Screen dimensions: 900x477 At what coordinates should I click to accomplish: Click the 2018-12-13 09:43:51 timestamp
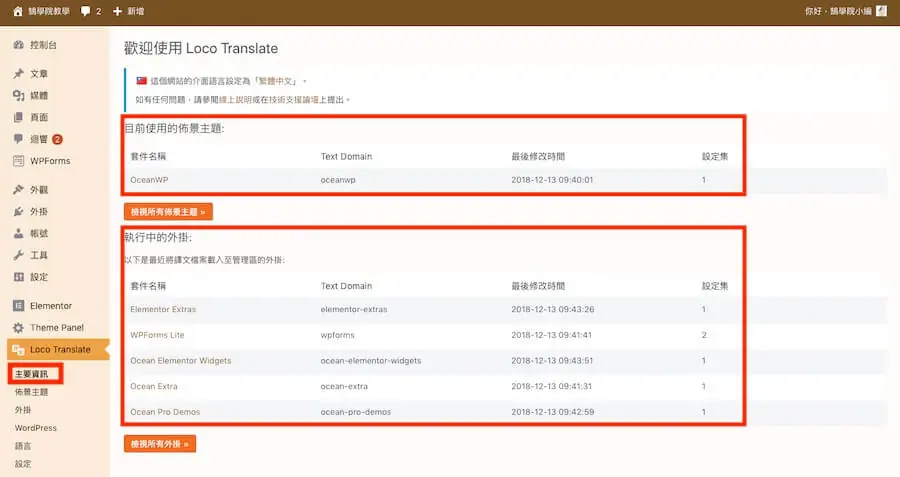click(x=552, y=360)
